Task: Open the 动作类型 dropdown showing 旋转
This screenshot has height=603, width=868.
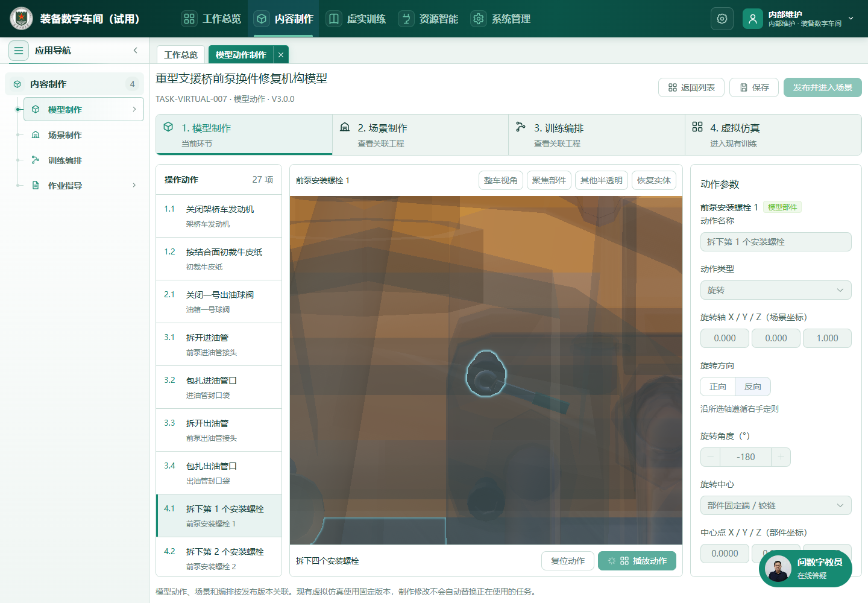Action: point(776,290)
